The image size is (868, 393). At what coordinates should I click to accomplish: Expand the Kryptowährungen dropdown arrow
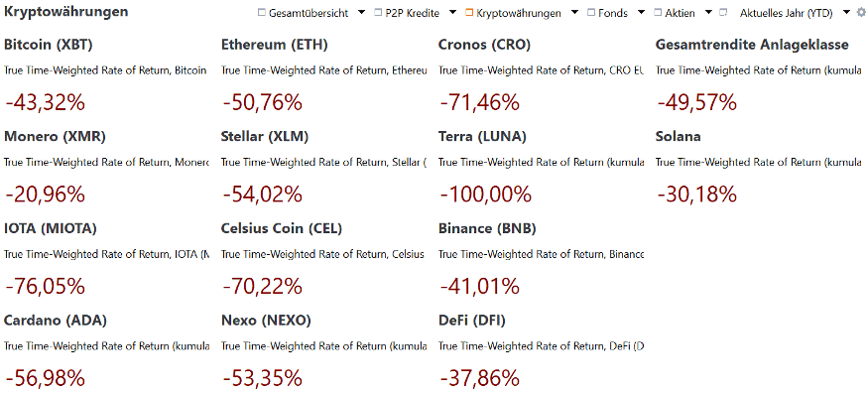pos(574,13)
